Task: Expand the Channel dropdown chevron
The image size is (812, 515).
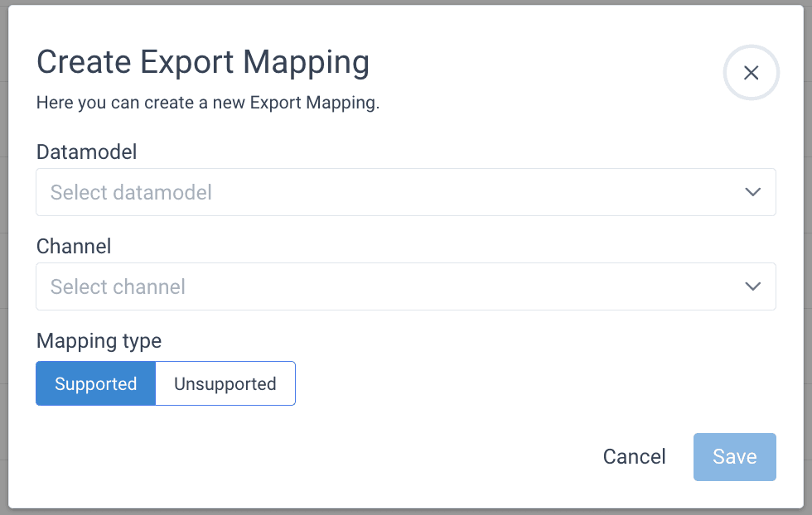Action: pyautogui.click(x=752, y=286)
